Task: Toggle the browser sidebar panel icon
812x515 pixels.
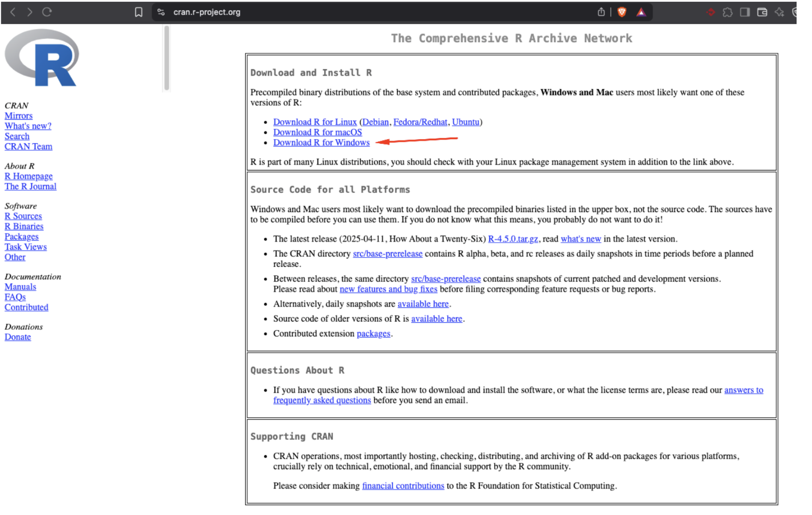Action: pyautogui.click(x=744, y=12)
